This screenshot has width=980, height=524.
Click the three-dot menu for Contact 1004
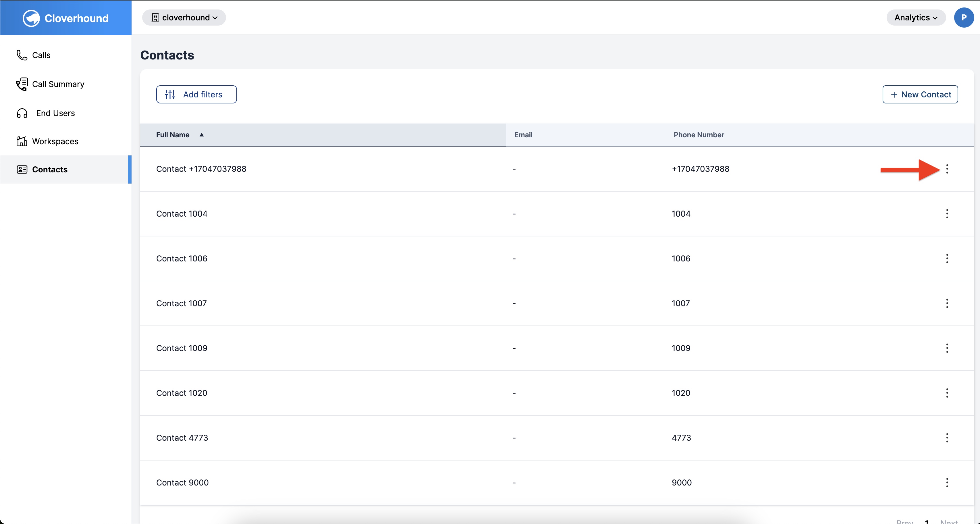[946, 213]
